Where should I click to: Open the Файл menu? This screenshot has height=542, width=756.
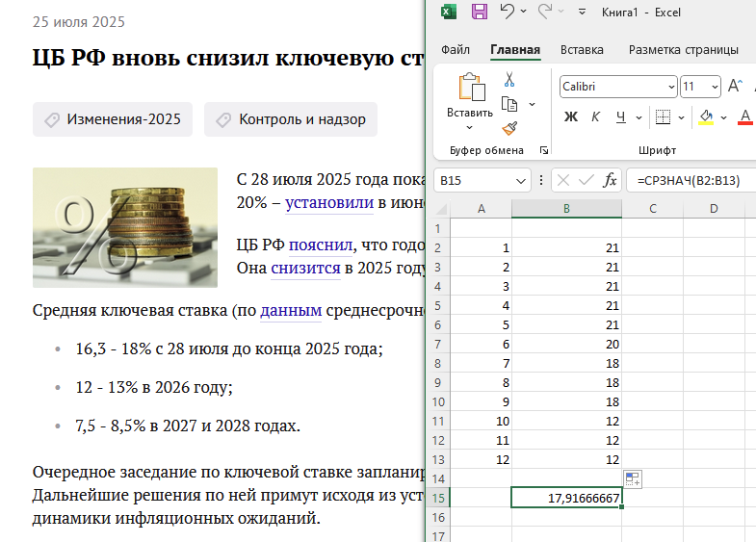(456, 50)
